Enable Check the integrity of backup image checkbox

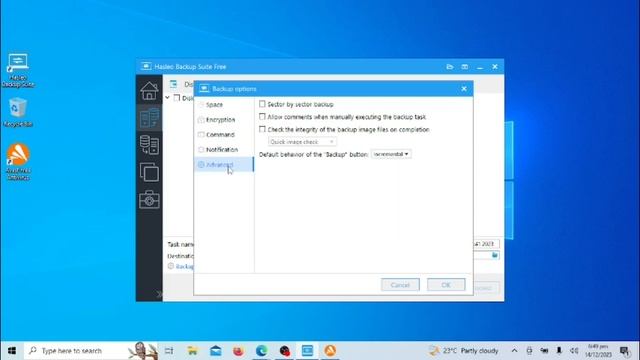pos(262,129)
